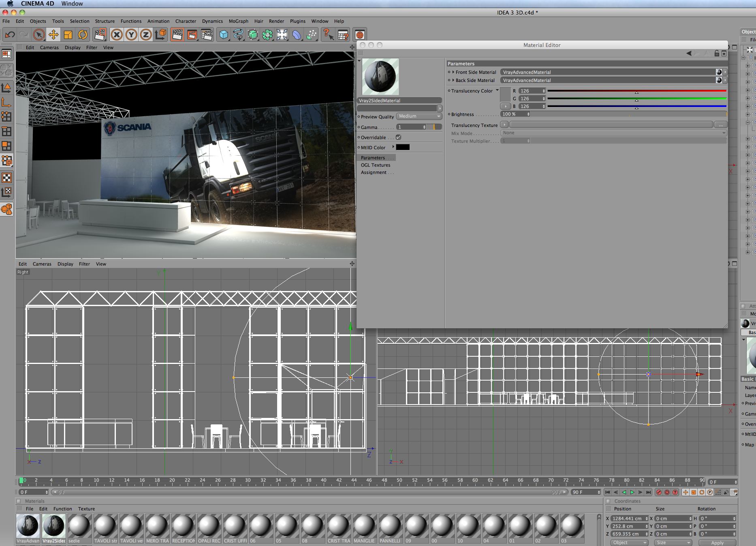756x546 pixels.
Task: Activate the Move tool in the top toolbar
Action: point(53,35)
